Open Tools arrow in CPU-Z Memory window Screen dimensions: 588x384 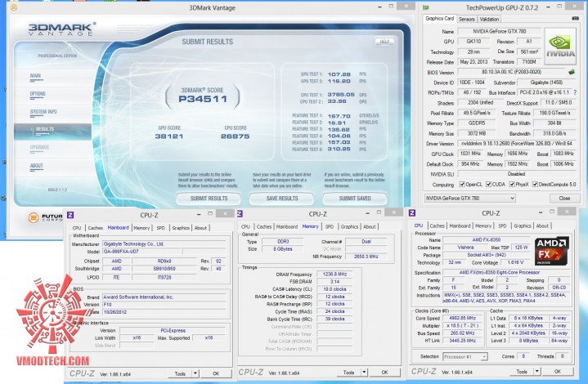pos(364,372)
